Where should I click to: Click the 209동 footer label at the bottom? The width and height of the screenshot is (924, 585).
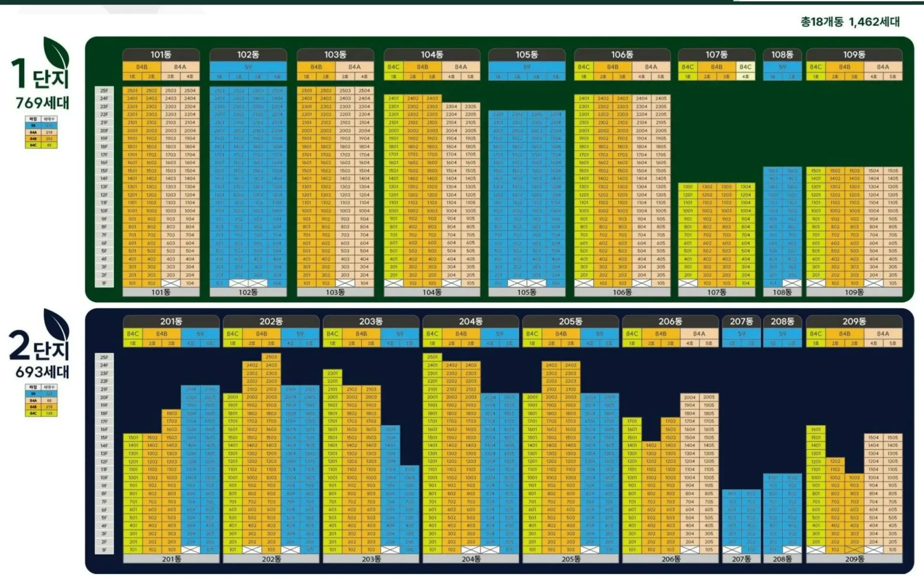pyautogui.click(x=854, y=559)
